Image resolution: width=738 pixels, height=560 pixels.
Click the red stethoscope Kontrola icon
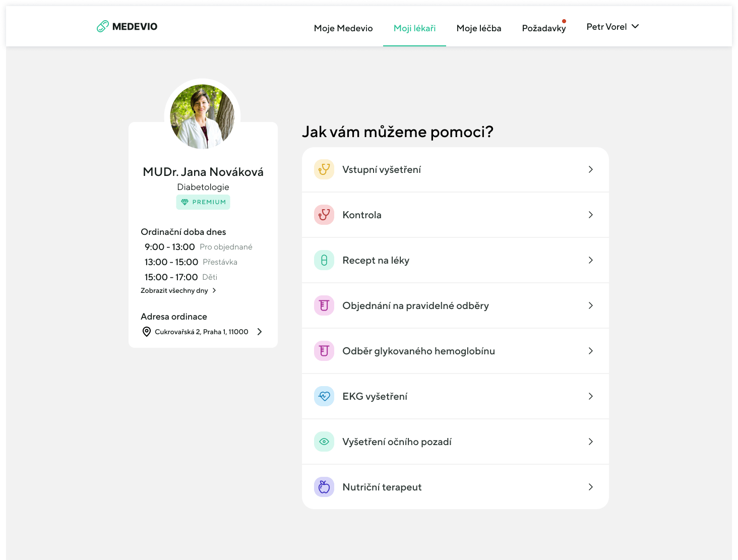click(x=324, y=215)
